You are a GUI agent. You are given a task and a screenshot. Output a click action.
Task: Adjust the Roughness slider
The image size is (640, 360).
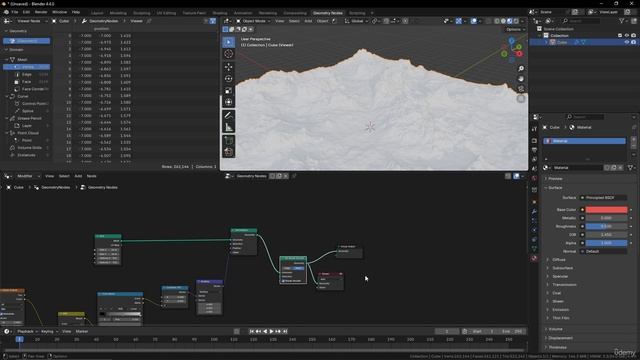[607, 227]
